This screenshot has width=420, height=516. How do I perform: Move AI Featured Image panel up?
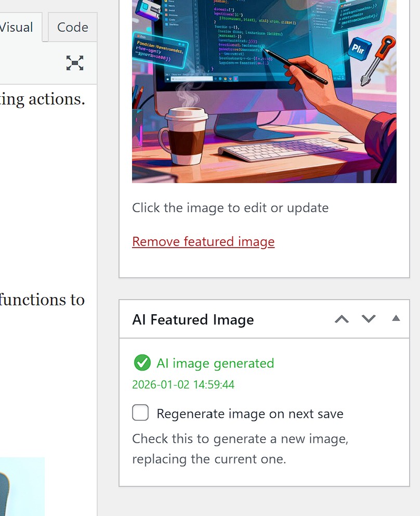tap(342, 319)
